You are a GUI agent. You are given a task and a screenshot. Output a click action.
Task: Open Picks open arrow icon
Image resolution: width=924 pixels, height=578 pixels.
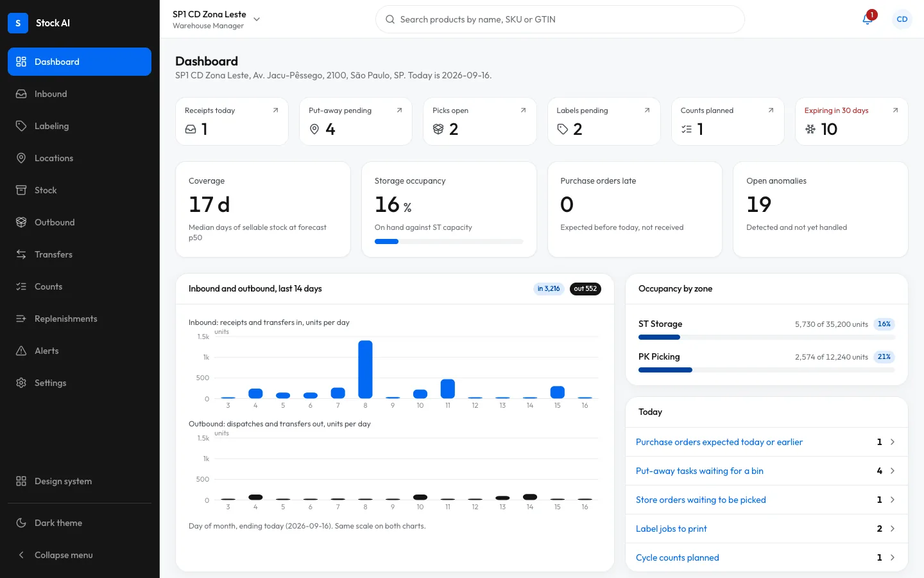click(523, 110)
